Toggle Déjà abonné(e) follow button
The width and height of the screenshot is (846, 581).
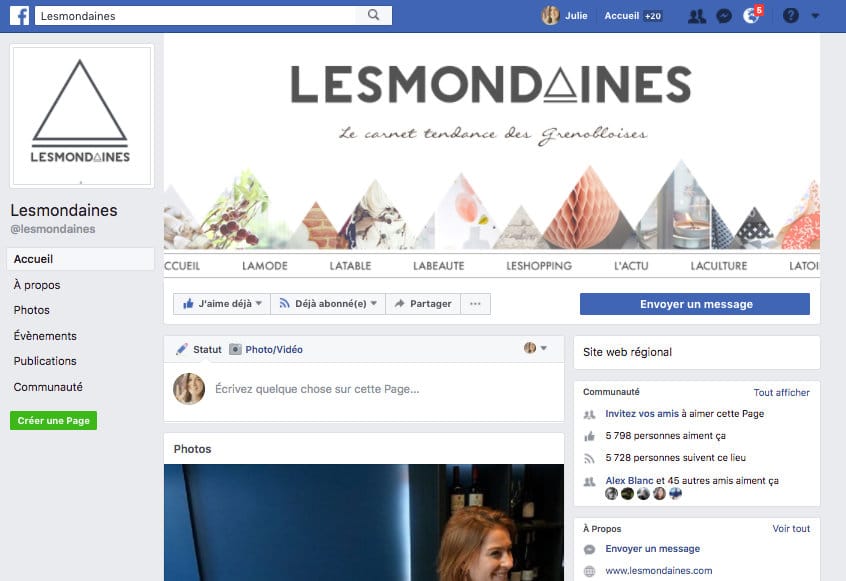[x=328, y=304]
